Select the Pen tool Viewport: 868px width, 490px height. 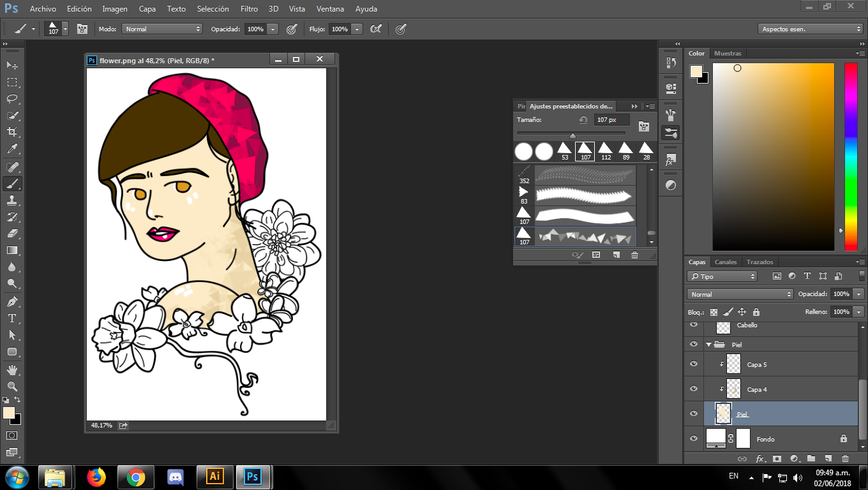(x=11, y=301)
